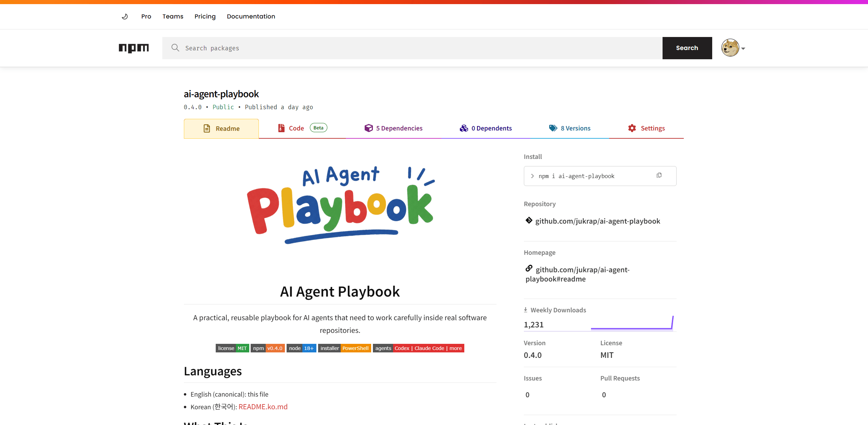Click the install command 'npm i ai-agent-playbook'
Screen dimensions: 868x425
point(577,176)
